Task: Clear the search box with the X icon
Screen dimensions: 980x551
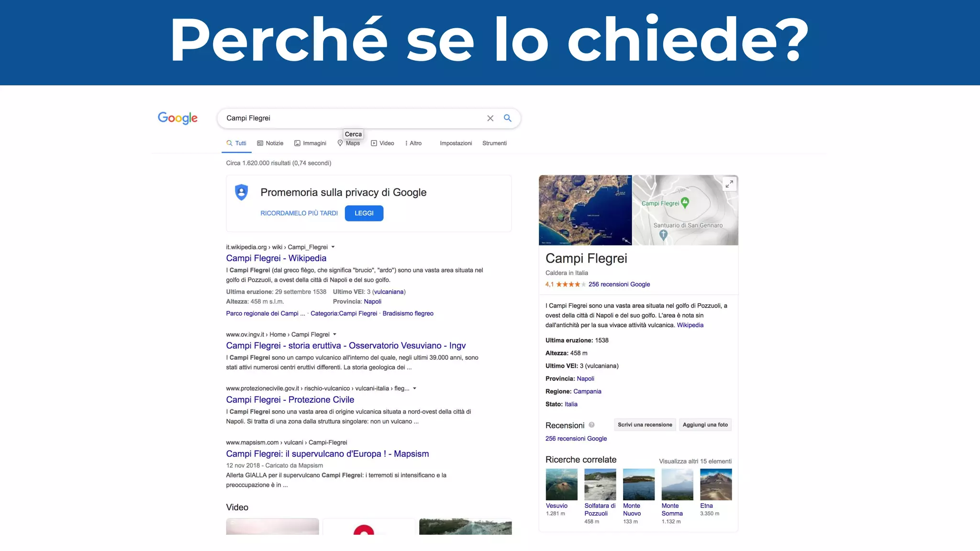Action: coord(490,118)
